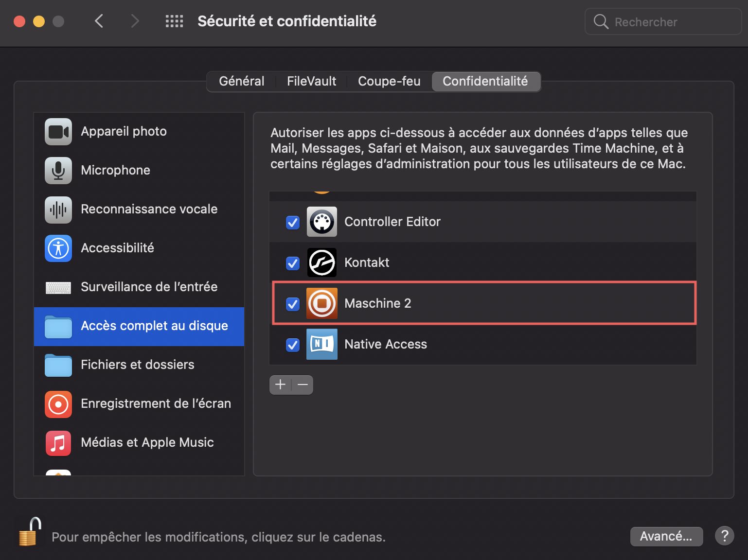This screenshot has width=748, height=560.
Task: Select Microphone in the sidebar
Action: (x=139, y=171)
